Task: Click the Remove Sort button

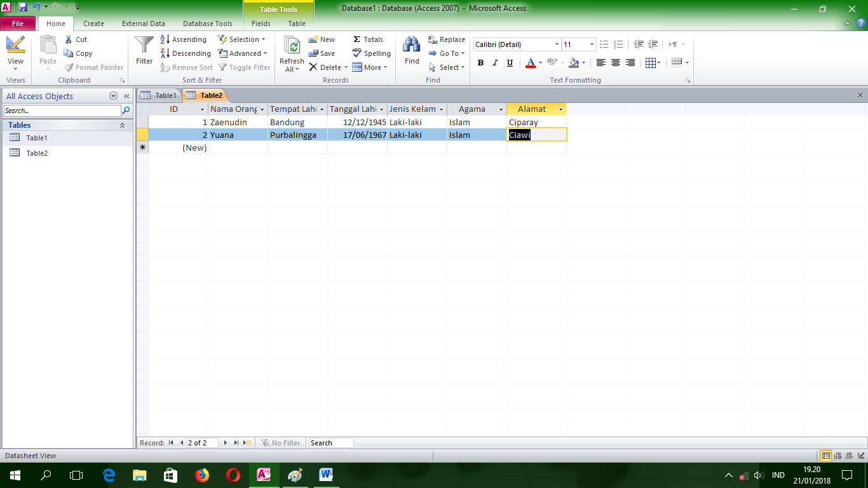Action: [186, 67]
